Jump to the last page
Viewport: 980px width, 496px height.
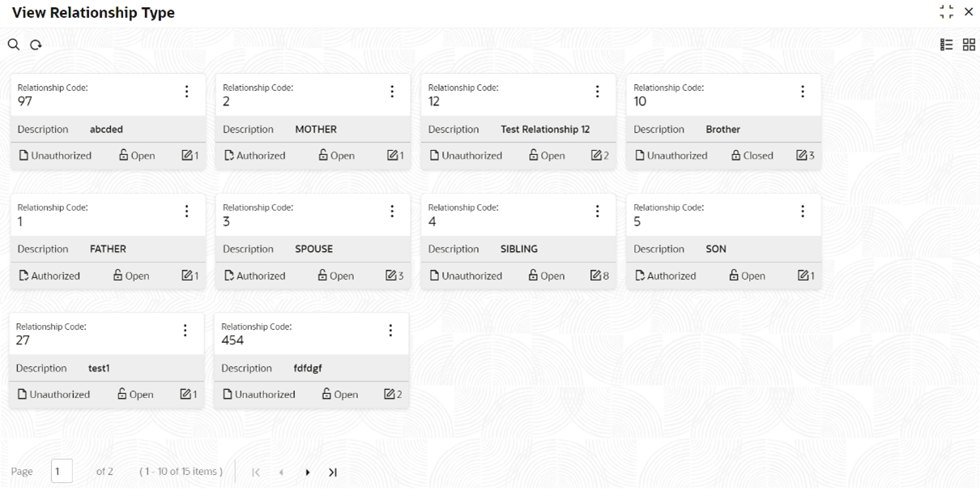(x=332, y=472)
